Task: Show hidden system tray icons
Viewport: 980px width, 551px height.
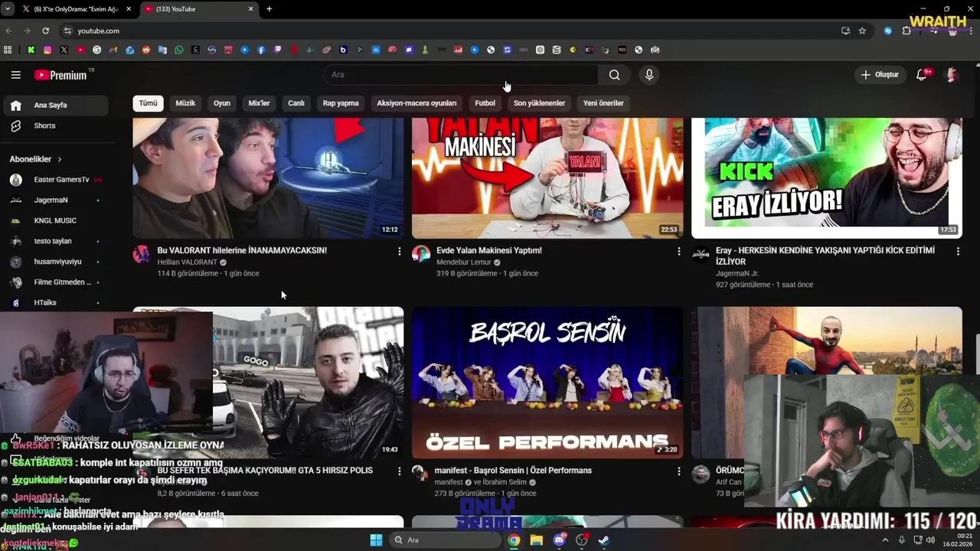Action: click(886, 540)
